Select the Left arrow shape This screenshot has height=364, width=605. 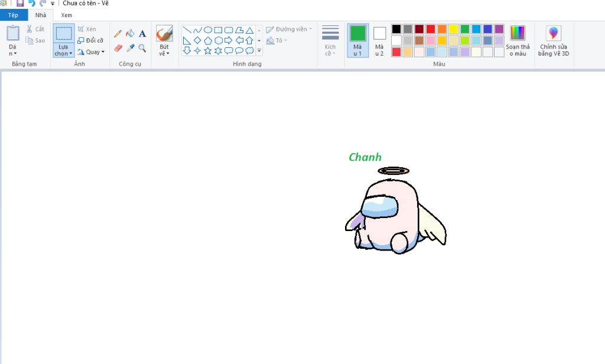(239, 41)
